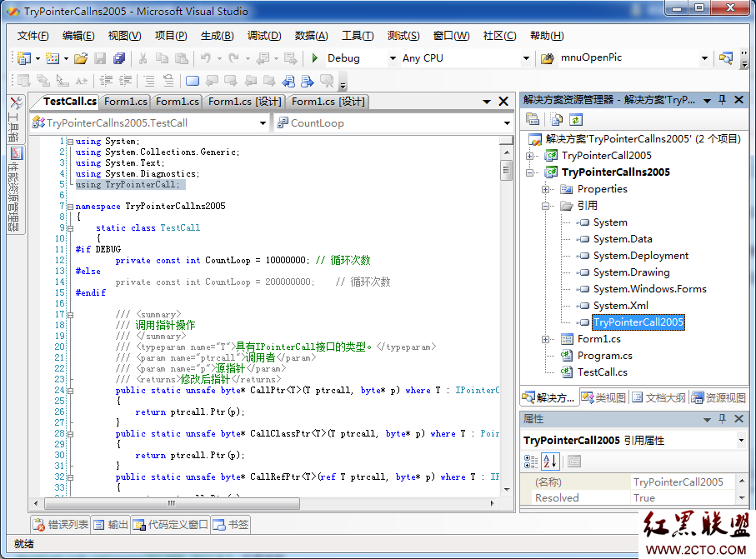Open the 生成(B) build menu

(217, 36)
